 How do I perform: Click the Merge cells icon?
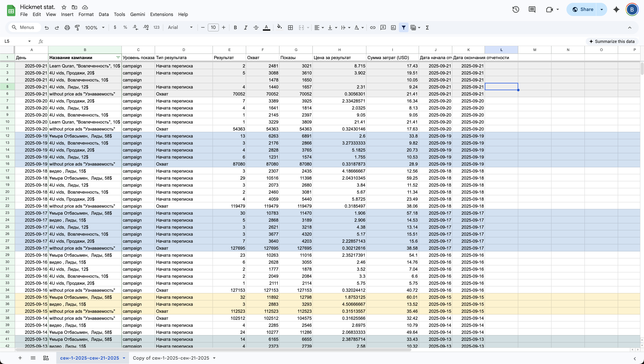[x=301, y=28]
